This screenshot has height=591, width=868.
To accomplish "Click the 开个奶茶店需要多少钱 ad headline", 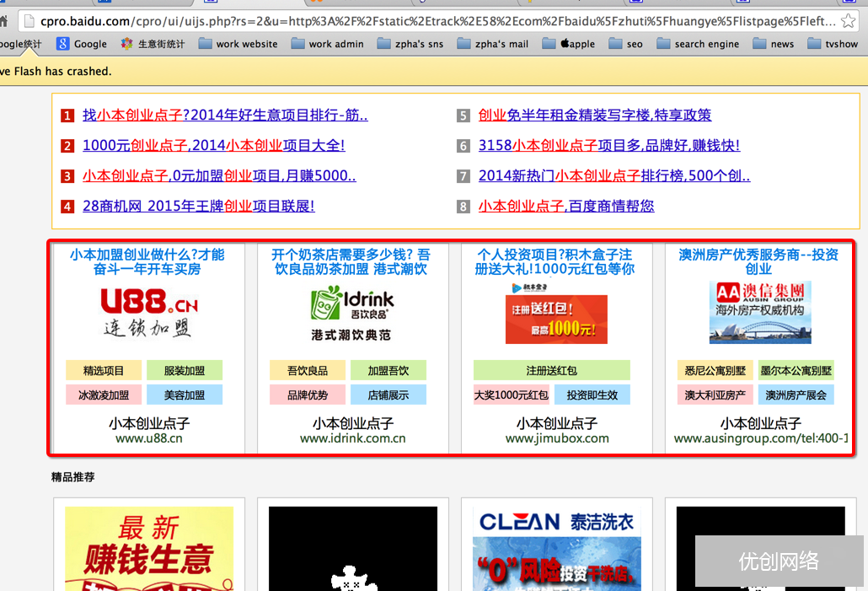I will [x=351, y=262].
